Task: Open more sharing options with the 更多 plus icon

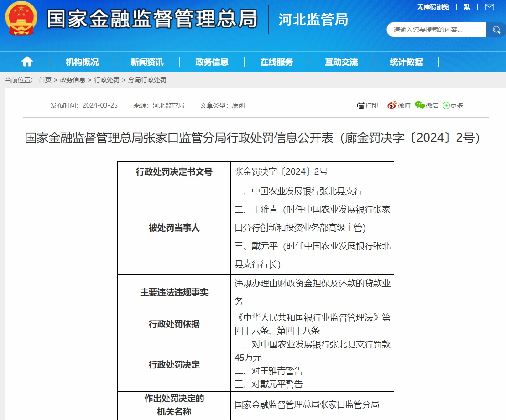Action: [446, 105]
